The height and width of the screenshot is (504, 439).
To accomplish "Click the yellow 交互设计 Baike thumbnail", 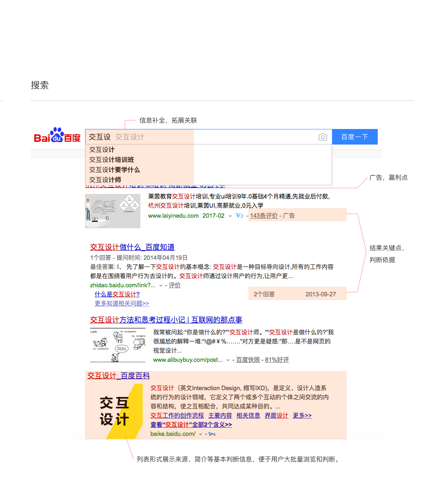I will point(115,411).
